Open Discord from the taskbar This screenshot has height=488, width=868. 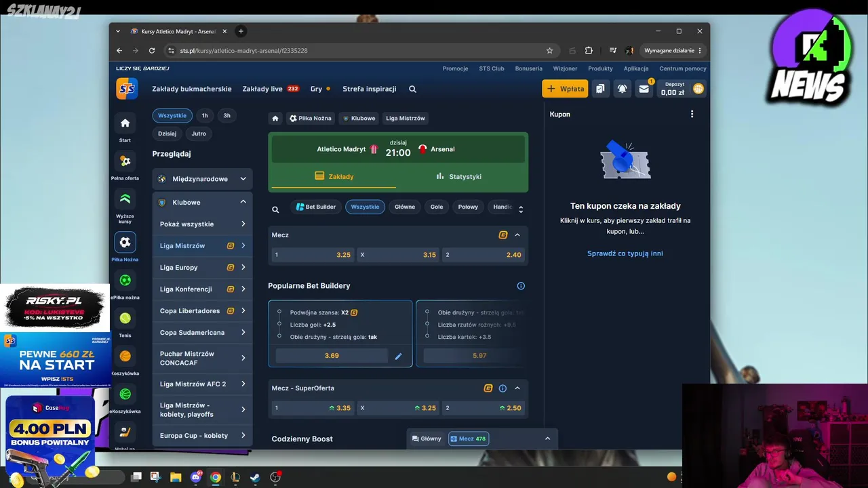coord(196,477)
